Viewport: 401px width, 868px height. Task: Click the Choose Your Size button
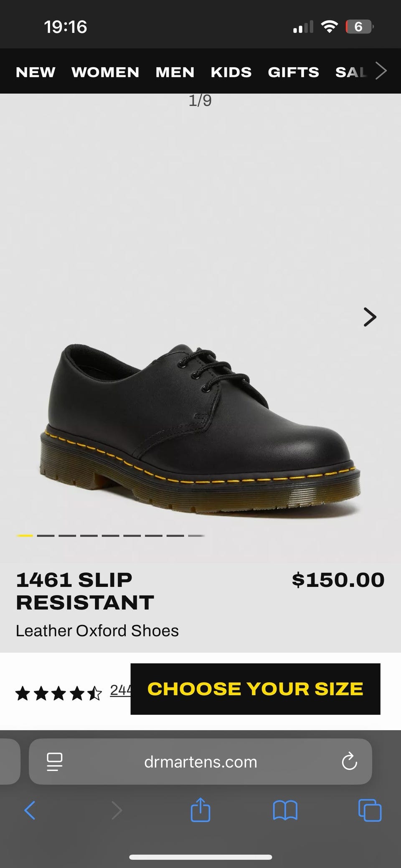[x=255, y=689]
